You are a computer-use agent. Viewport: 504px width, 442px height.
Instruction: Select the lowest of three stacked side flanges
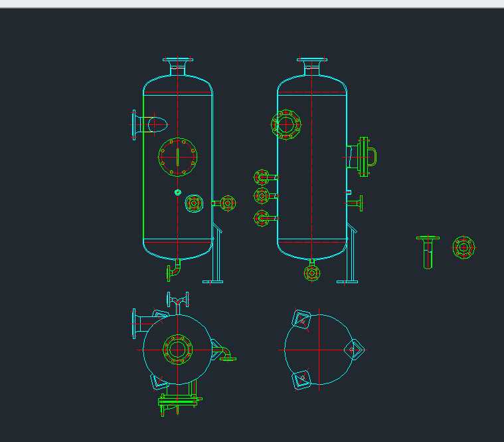[262, 219]
